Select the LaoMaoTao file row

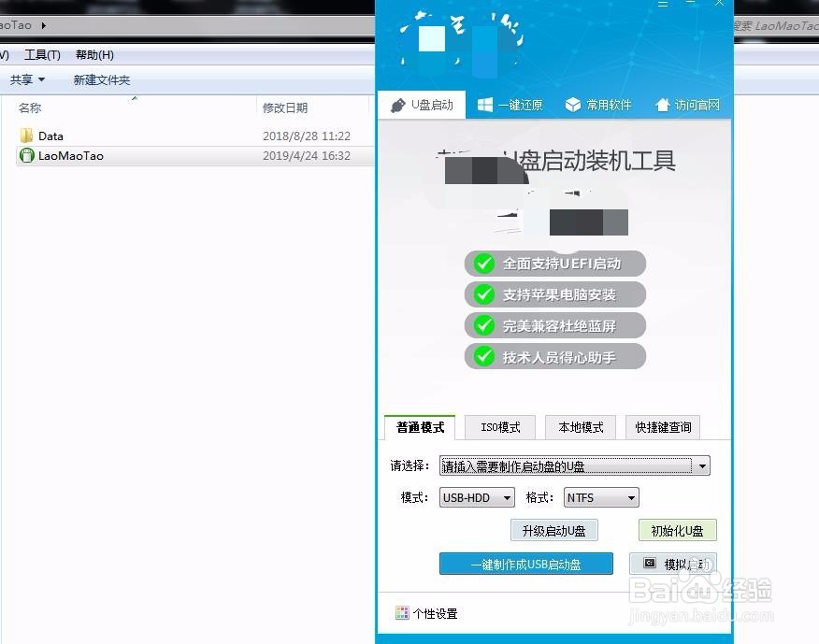(195, 156)
